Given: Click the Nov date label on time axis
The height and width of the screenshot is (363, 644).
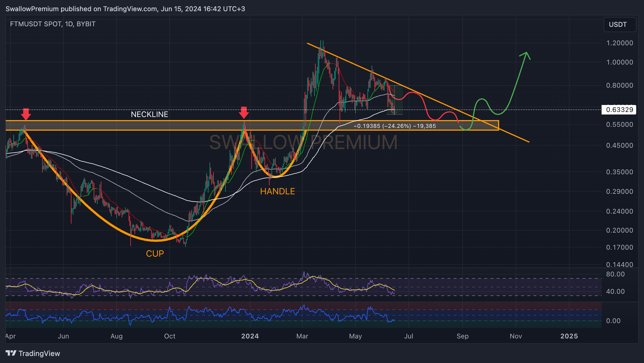Looking at the screenshot, I should (516, 336).
